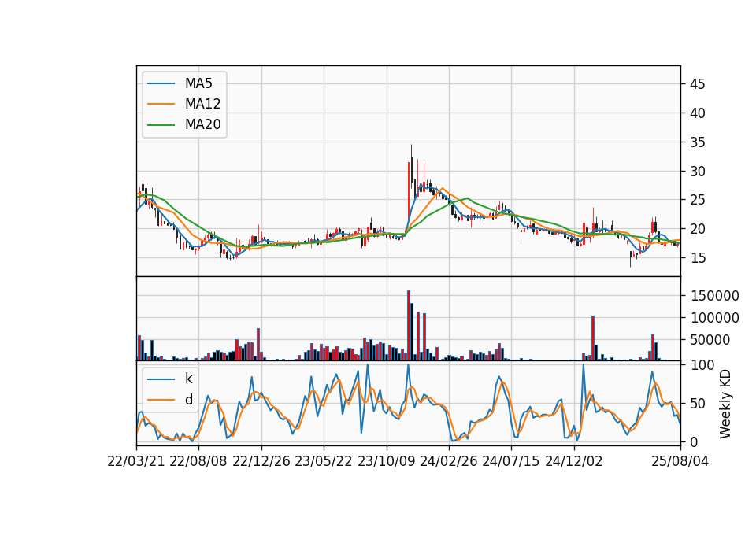This screenshot has height=543, width=756.
Task: Click the price axis value 35
Action: (698, 142)
